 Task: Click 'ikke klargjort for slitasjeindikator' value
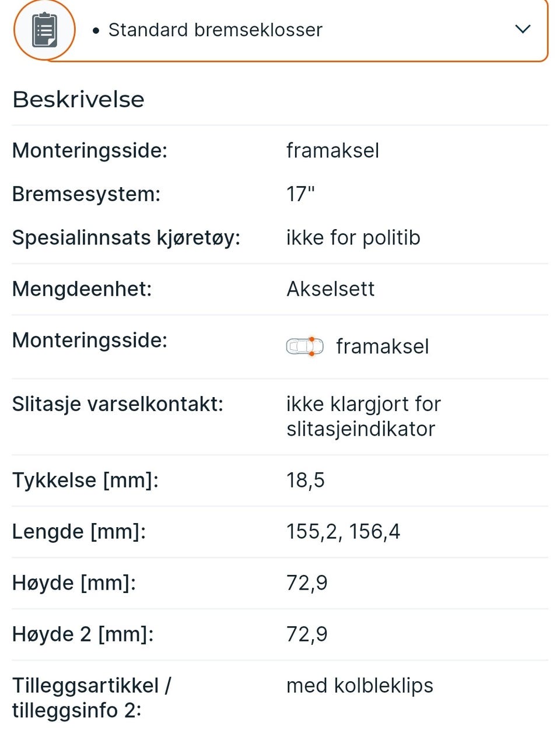(x=363, y=416)
